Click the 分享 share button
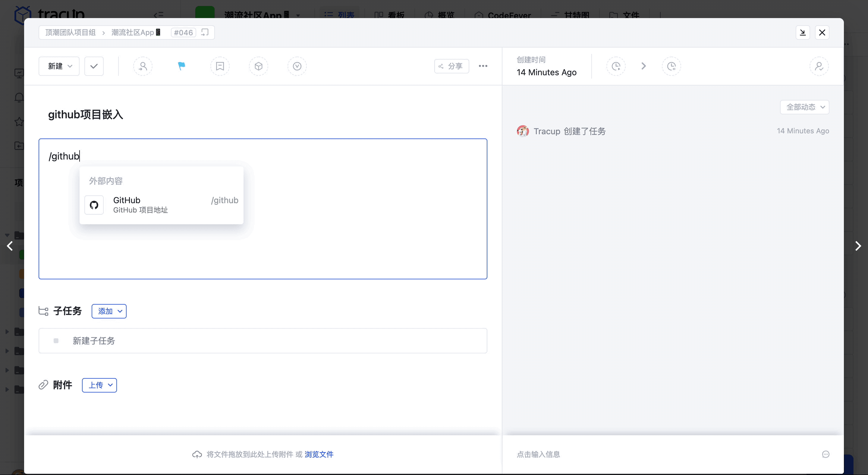 pyautogui.click(x=451, y=66)
